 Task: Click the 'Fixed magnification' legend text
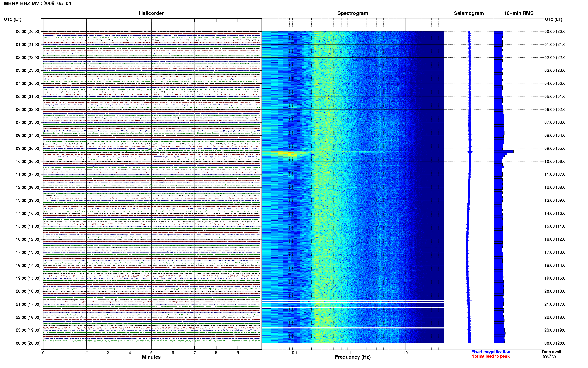pyautogui.click(x=491, y=352)
